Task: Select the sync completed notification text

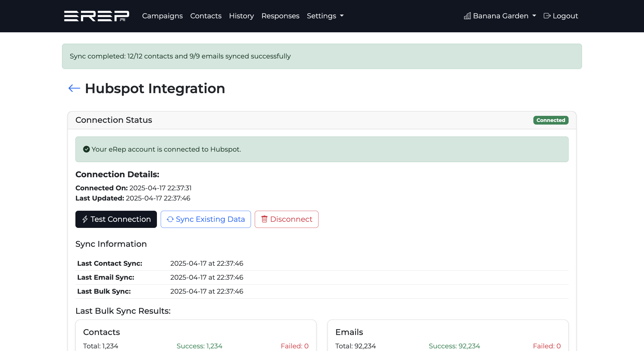Action: coord(180,56)
